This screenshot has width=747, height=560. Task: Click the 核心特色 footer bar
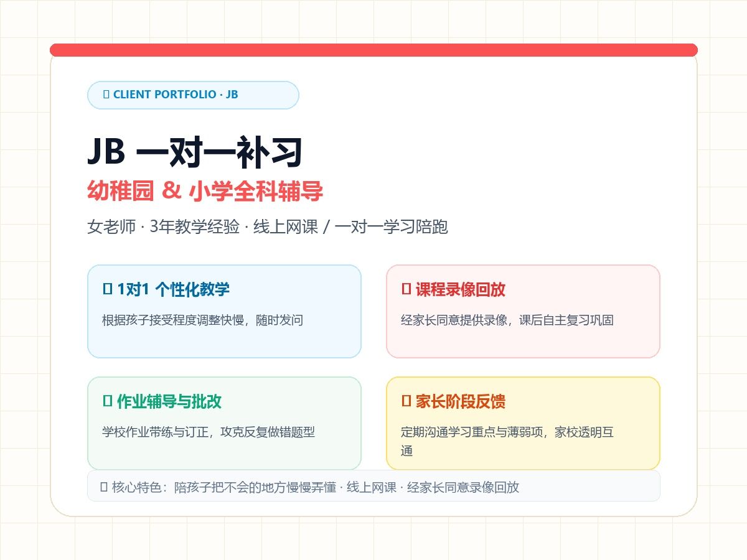(374, 485)
